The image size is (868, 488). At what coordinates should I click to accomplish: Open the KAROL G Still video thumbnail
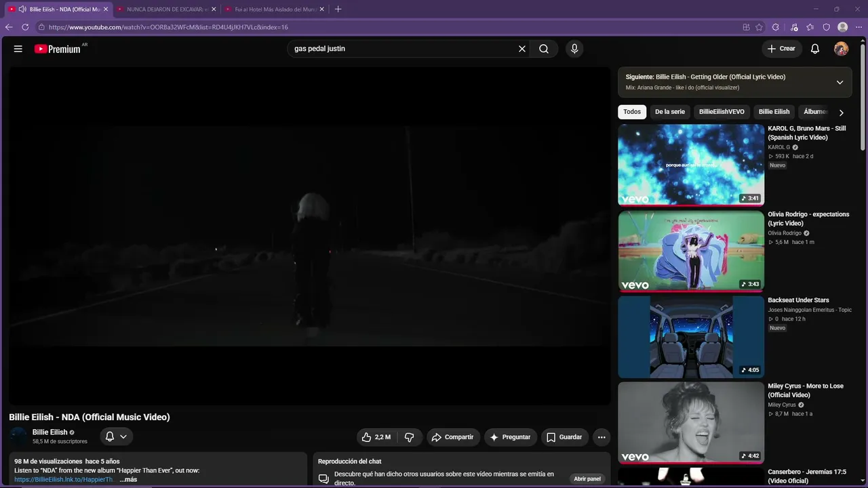tap(691, 165)
